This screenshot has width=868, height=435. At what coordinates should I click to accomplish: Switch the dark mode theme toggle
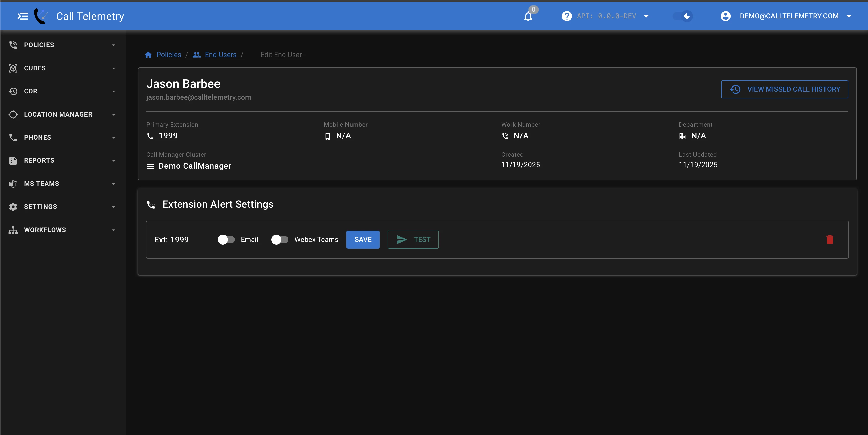pyautogui.click(x=683, y=16)
